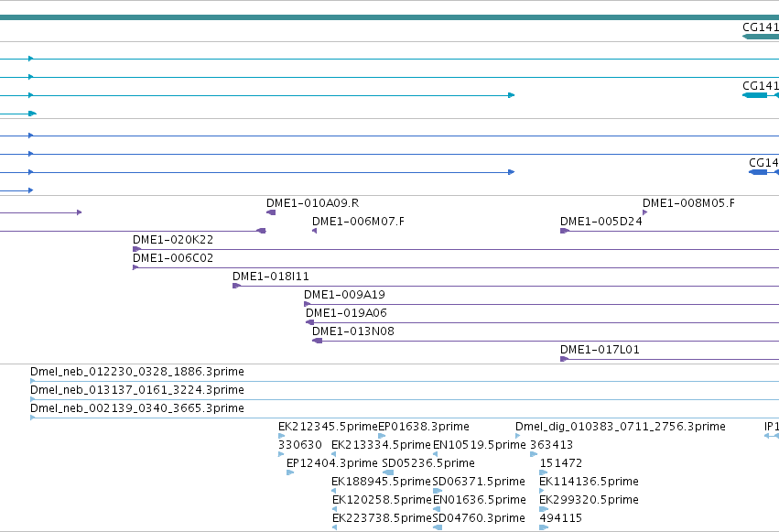Select EN10519.5prime EST

(x=480, y=446)
